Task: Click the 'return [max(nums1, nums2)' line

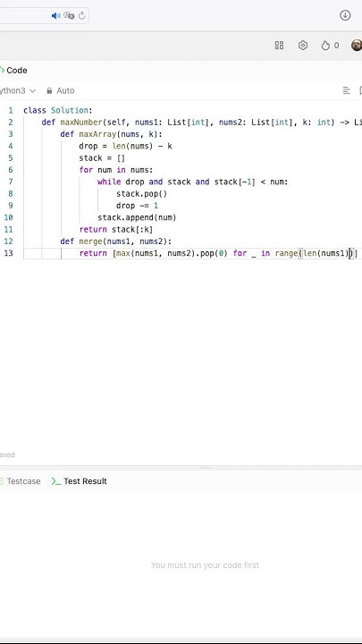Action: point(218,253)
